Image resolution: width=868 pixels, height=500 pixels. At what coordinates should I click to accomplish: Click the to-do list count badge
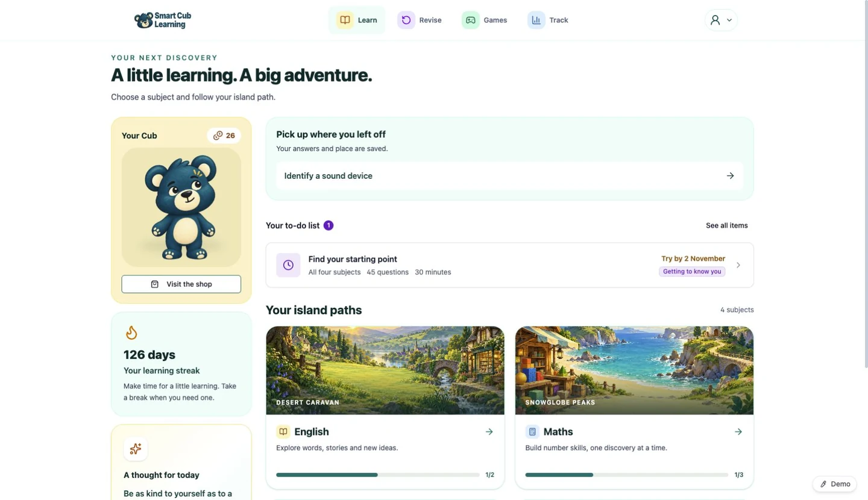(x=329, y=225)
